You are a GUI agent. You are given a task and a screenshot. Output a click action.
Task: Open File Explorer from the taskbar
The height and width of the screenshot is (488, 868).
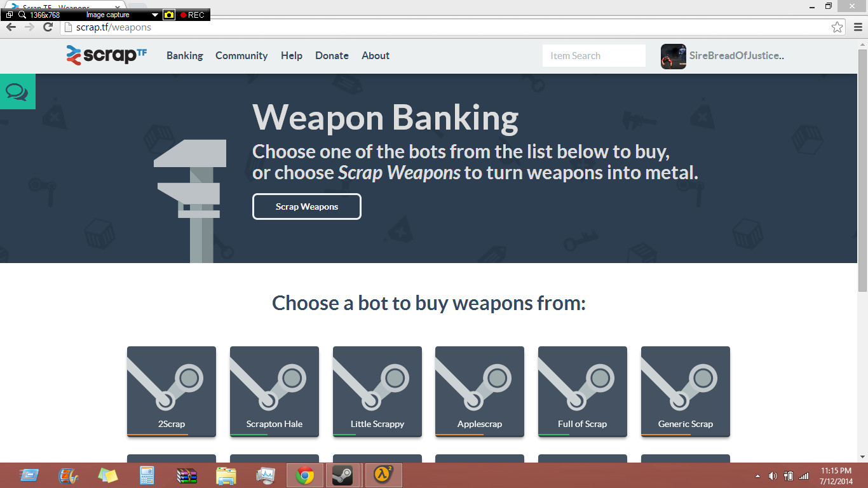click(226, 475)
